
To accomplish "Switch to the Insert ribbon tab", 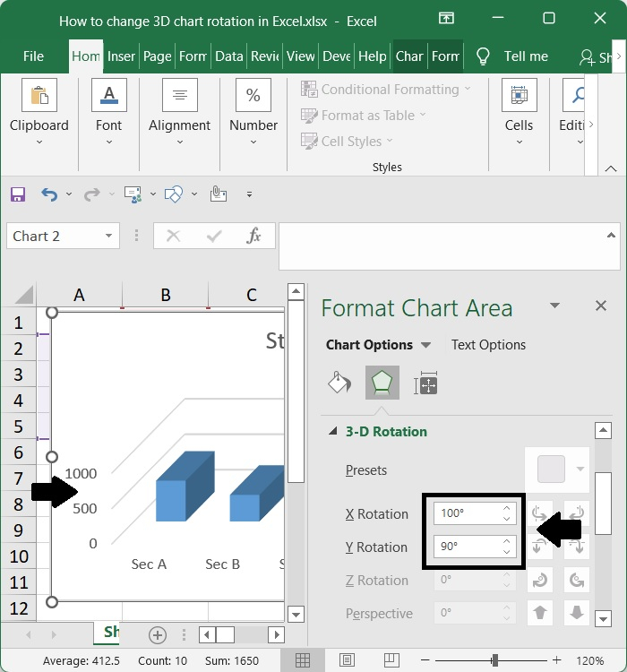I will click(x=121, y=56).
